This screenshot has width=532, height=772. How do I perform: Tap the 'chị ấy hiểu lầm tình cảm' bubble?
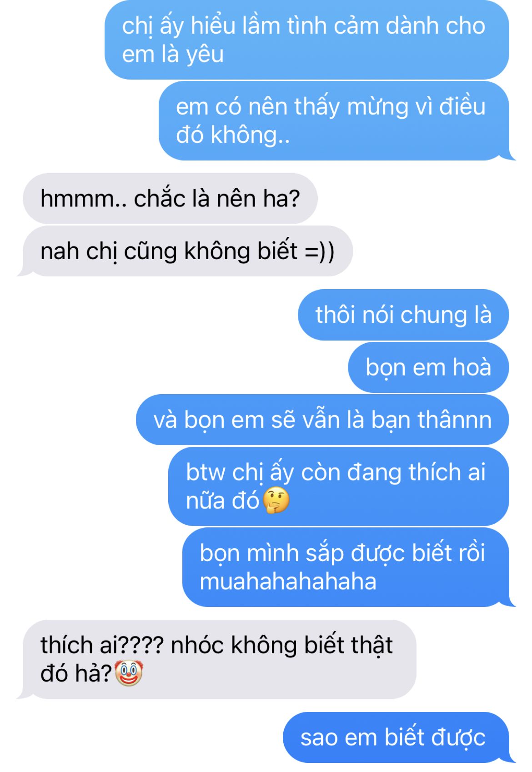coord(307,40)
